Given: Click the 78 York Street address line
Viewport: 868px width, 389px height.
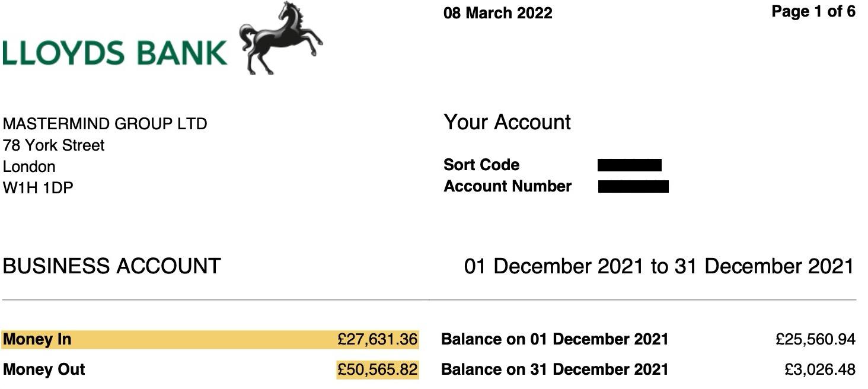Looking at the screenshot, I should tap(53, 145).
